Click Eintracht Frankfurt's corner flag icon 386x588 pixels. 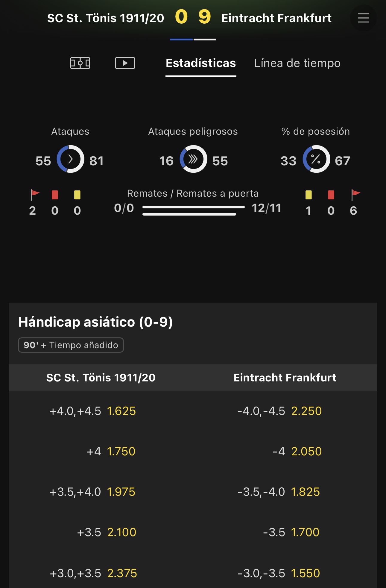pos(355,195)
